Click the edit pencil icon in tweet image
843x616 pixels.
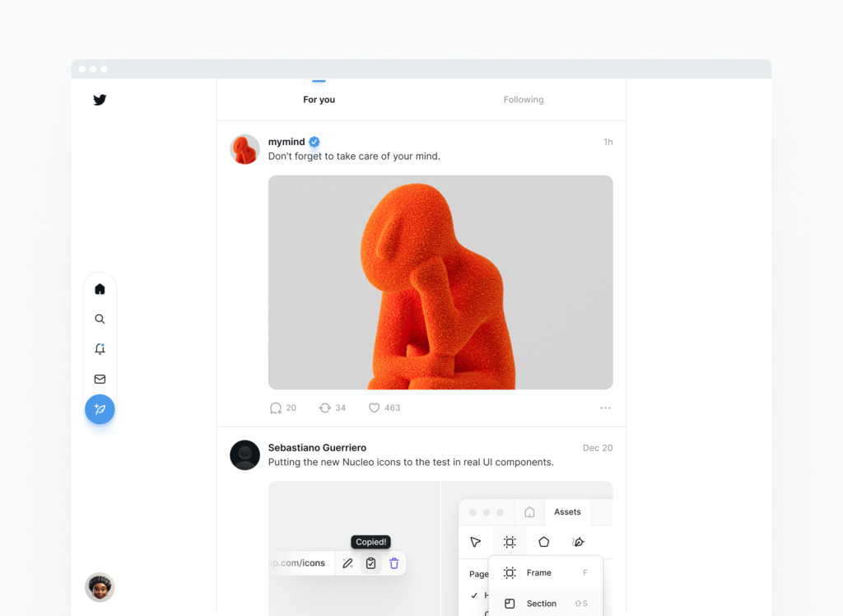(x=347, y=563)
